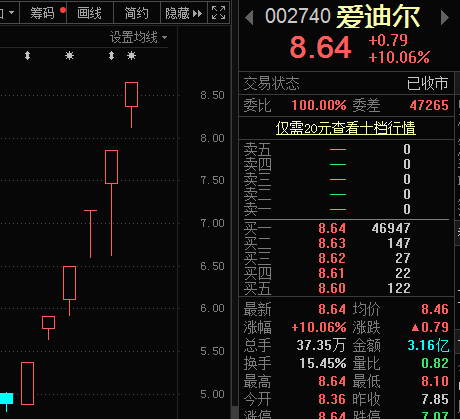460x419 pixels.
Task: Click 买三 price 8.62
Action: pyautogui.click(x=332, y=258)
